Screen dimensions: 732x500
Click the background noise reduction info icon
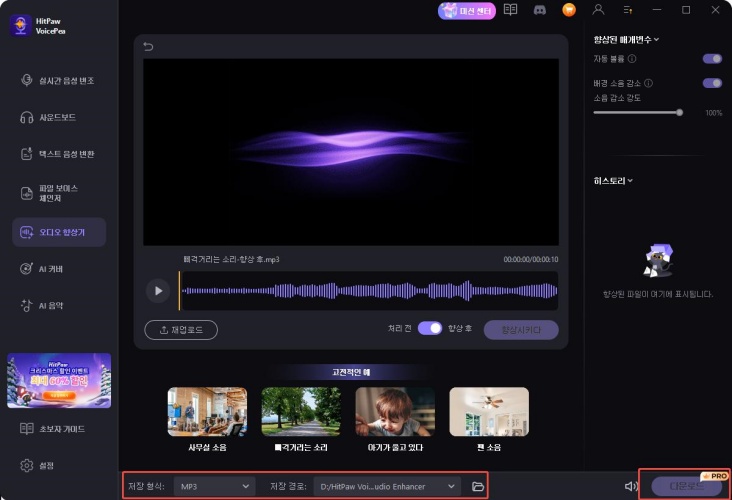(648, 83)
